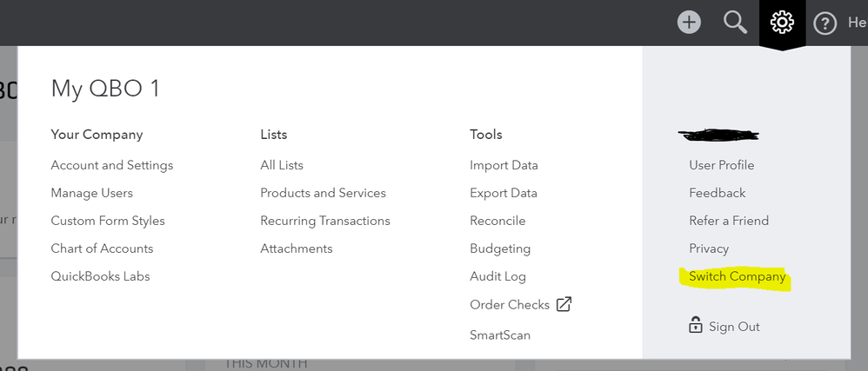Open Help question mark icon
The height and width of the screenshot is (371, 868).
tap(825, 23)
